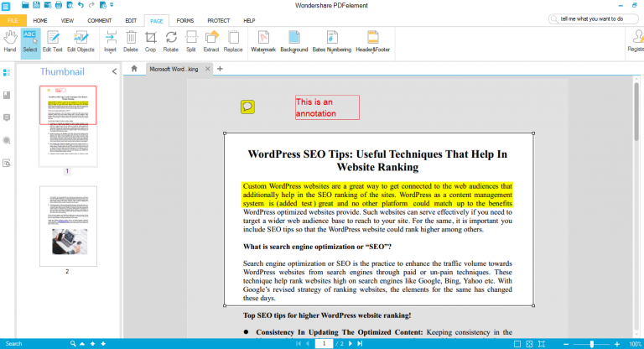Click the yellow sticky note comment icon
This screenshot has width=644, height=349.
247,107
